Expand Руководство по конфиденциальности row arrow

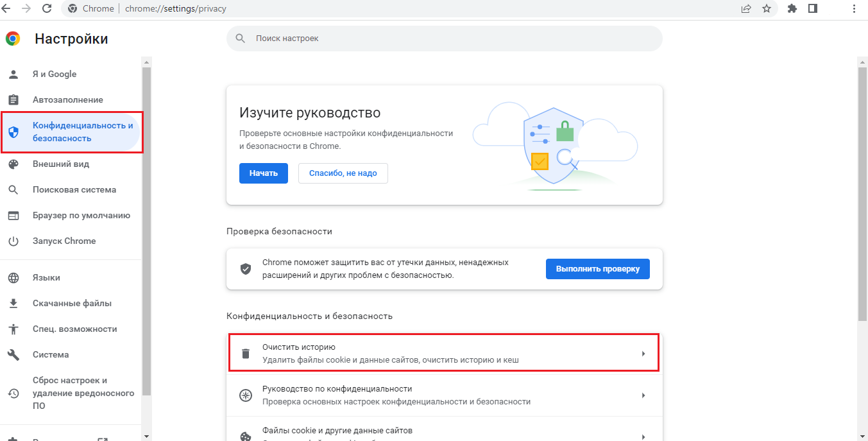click(x=643, y=395)
